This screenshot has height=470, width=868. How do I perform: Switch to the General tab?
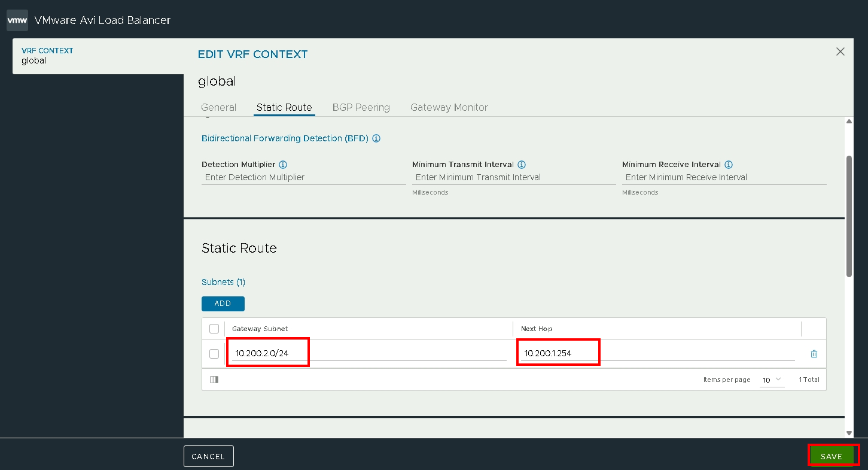[x=218, y=108]
